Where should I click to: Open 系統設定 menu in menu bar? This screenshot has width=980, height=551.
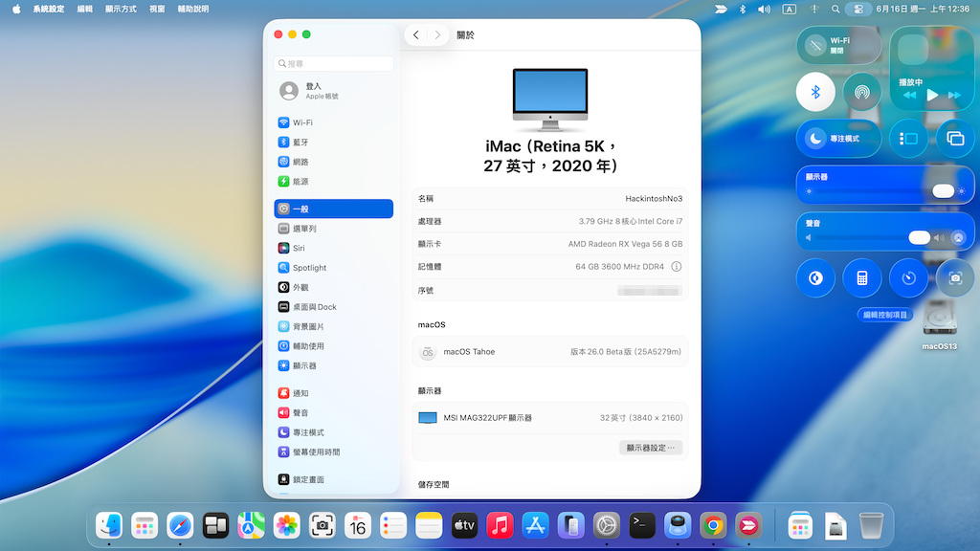point(49,9)
